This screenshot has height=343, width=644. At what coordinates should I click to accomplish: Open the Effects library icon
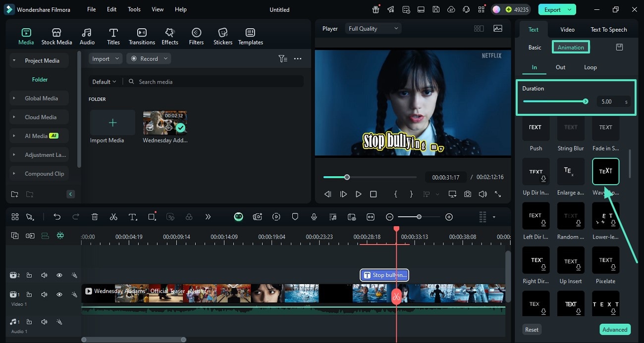pyautogui.click(x=170, y=36)
